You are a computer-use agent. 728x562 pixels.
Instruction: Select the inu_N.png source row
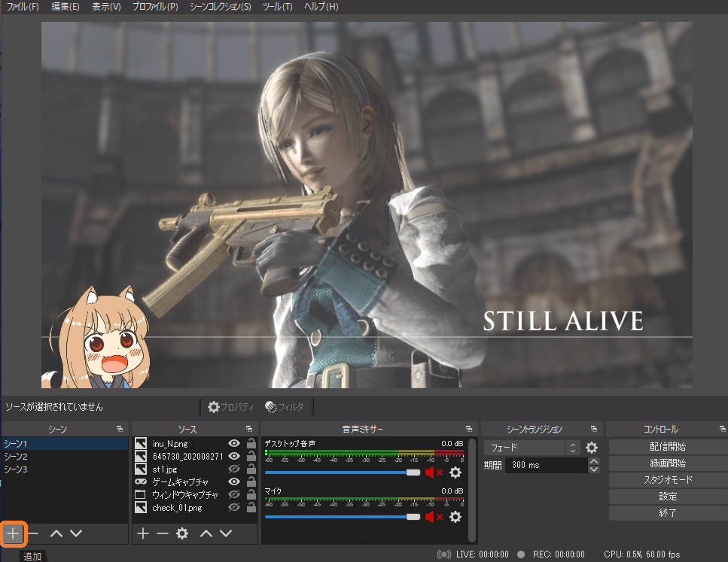coord(195,443)
